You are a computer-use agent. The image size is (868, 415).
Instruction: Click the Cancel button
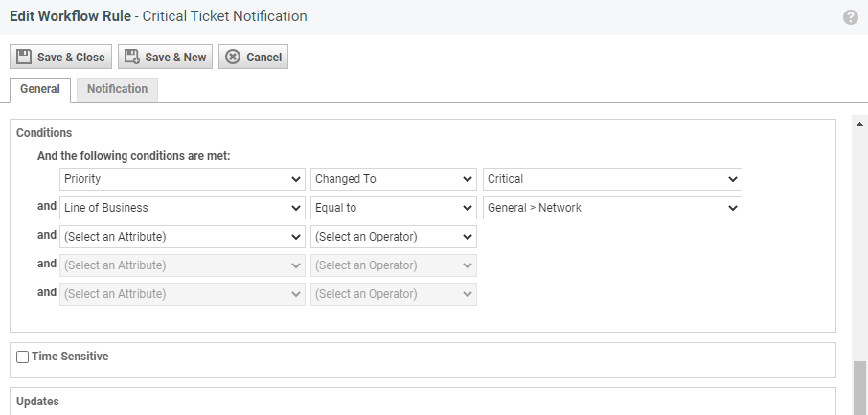pyautogui.click(x=253, y=57)
